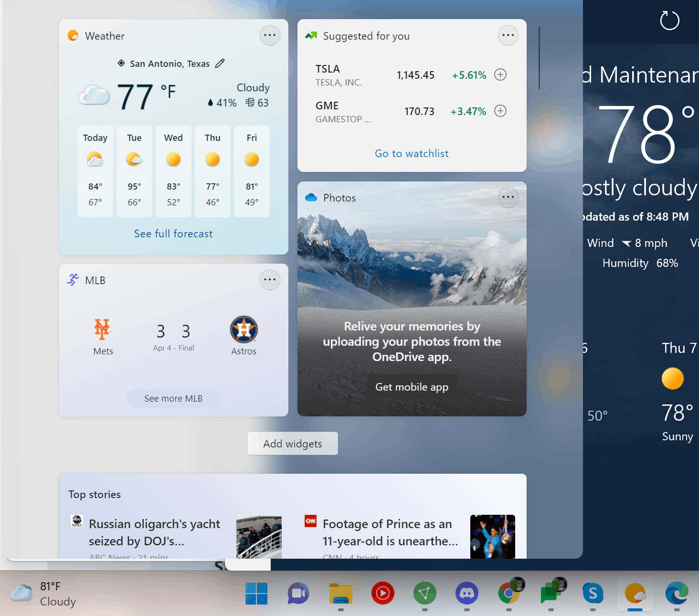Viewport: 699px width, 616px height.
Task: Click Photos widget title
Action: tap(339, 198)
